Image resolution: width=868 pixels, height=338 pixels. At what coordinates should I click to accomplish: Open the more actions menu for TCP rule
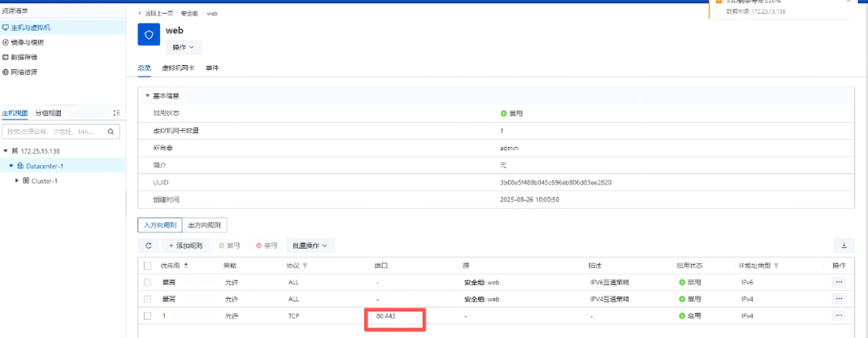click(838, 316)
